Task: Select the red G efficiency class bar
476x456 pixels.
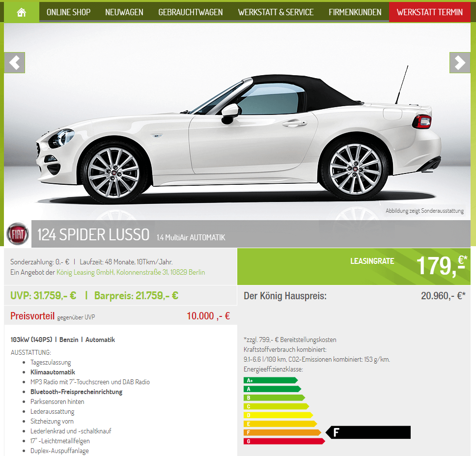Action: pyautogui.click(x=284, y=441)
